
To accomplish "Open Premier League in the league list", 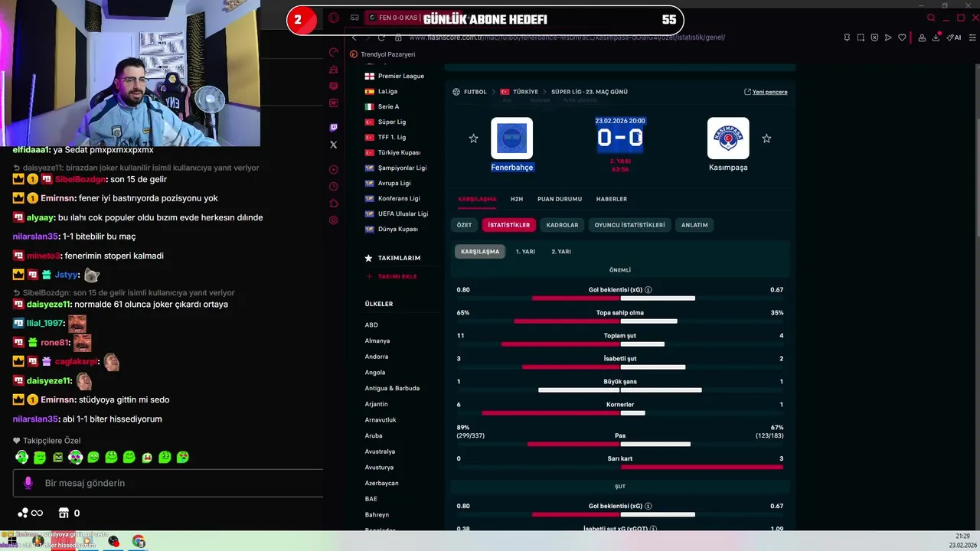I will [x=394, y=76].
